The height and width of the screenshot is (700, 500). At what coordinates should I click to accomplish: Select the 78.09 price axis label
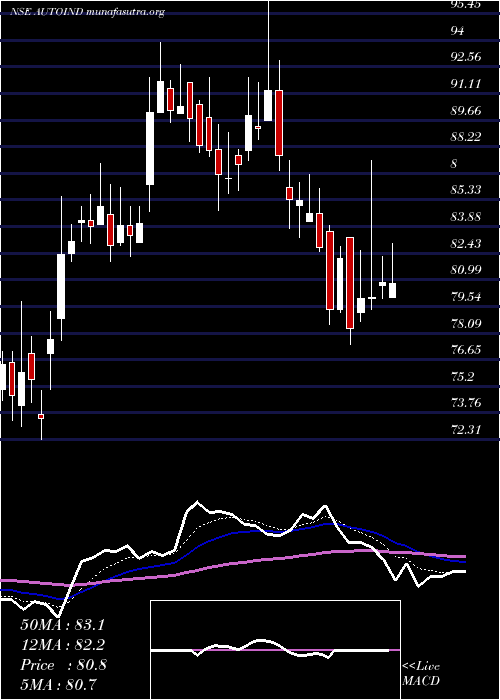(x=467, y=323)
